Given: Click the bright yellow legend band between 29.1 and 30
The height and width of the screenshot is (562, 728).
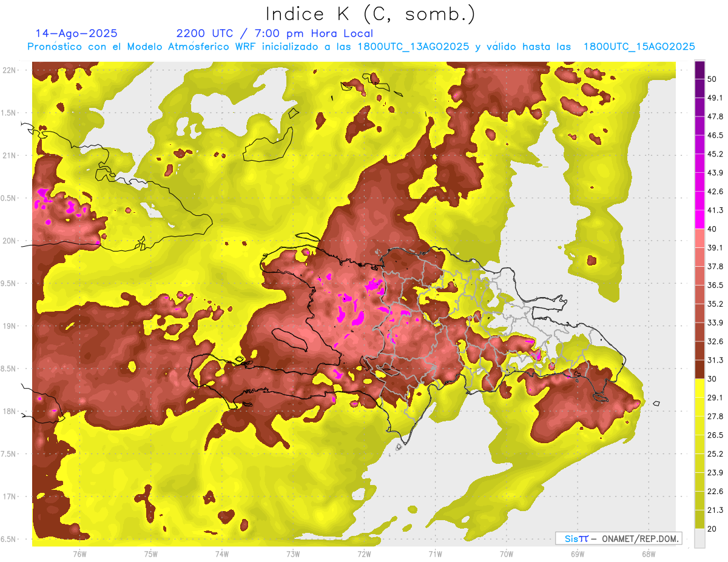Looking at the screenshot, I should [699, 388].
